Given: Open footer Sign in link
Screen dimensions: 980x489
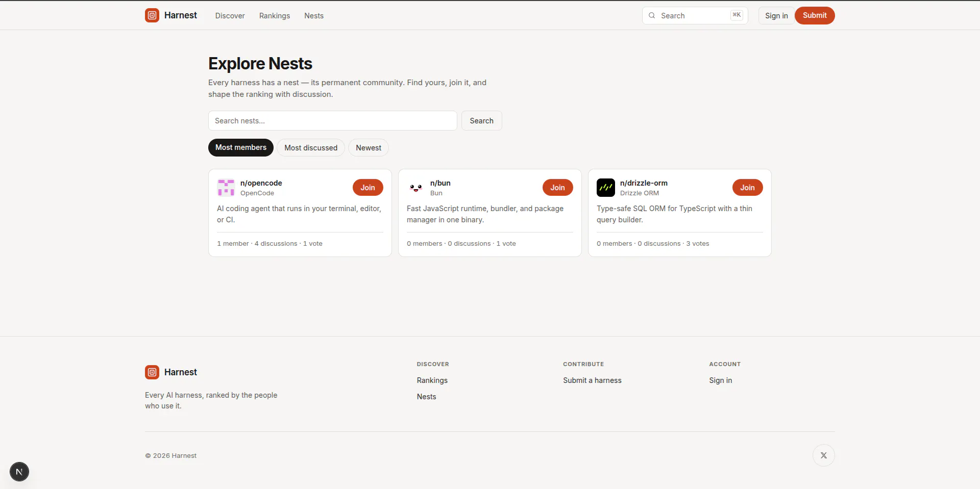Looking at the screenshot, I should 721,380.
